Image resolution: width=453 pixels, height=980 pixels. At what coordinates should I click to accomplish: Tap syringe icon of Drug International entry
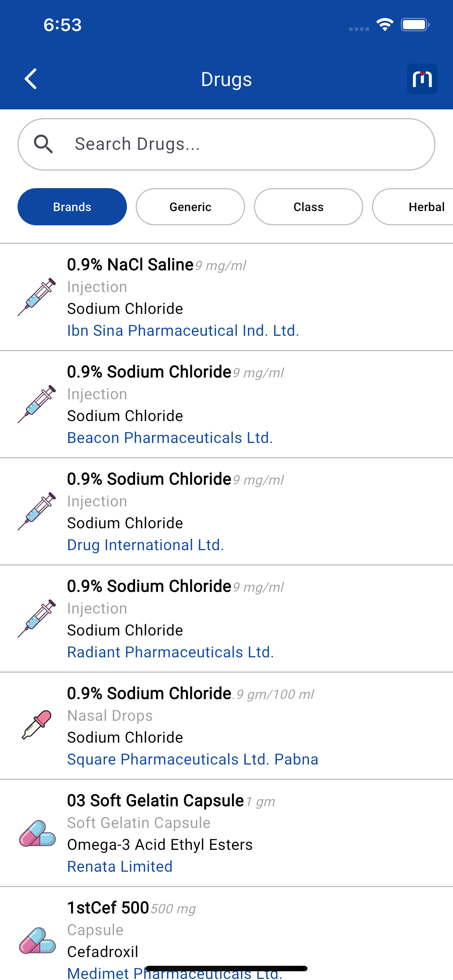(37, 511)
